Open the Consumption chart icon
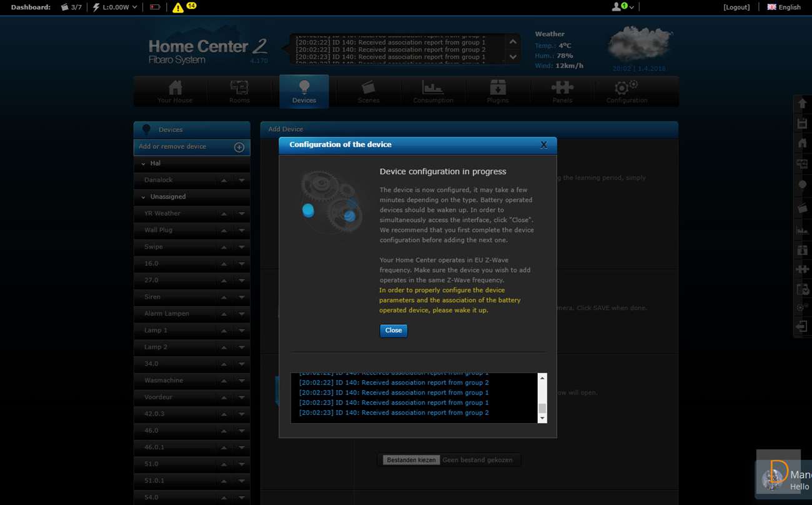This screenshot has height=505, width=812. click(x=433, y=87)
